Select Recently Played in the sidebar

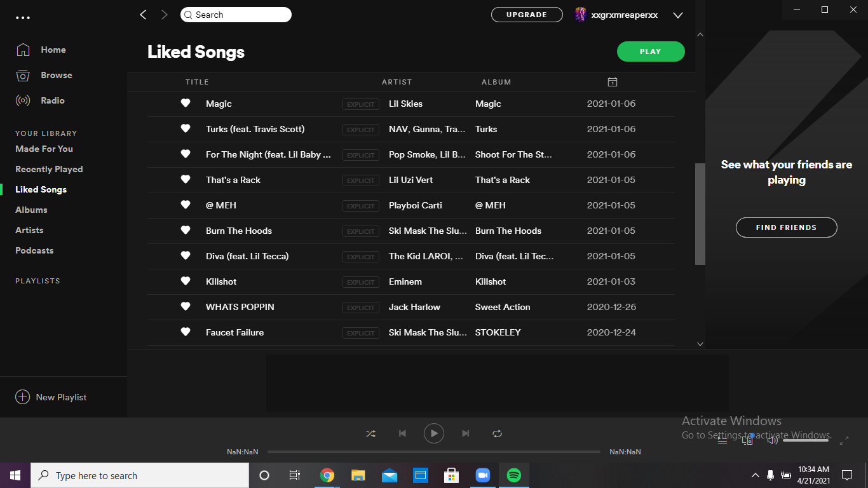click(49, 169)
